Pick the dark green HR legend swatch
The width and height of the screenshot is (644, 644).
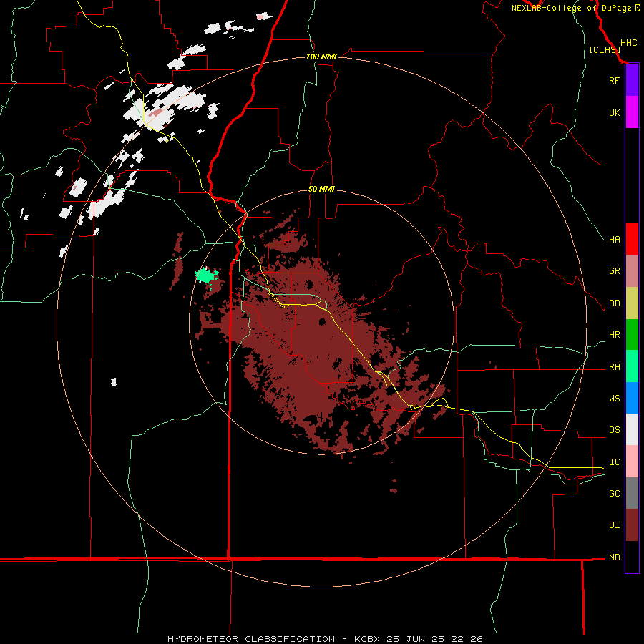(x=632, y=334)
